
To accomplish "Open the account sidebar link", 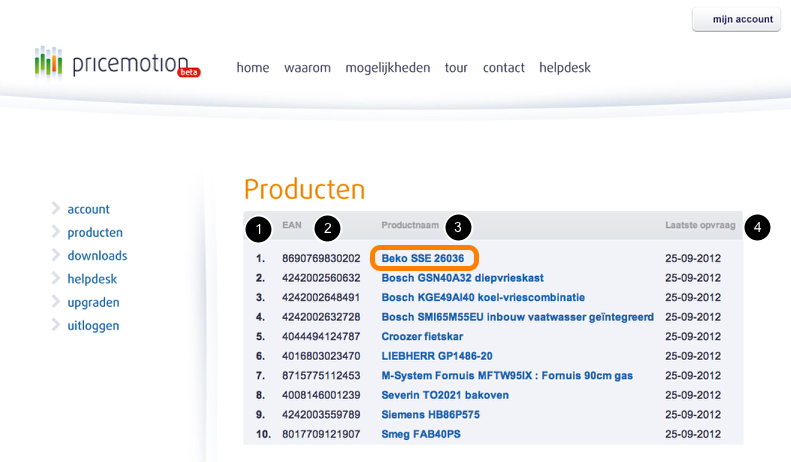I will 88,209.
